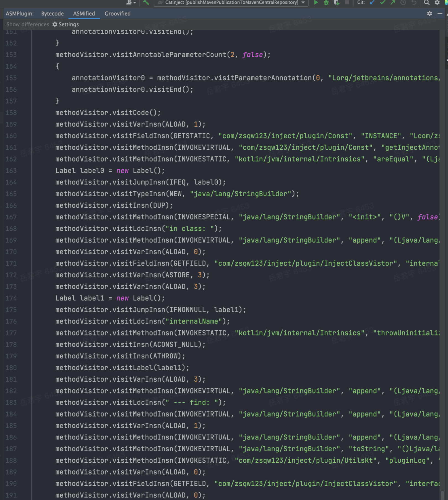The height and width of the screenshot is (500, 448).
Task: Click the IFNONNULL jump instruction line
Action: (x=151, y=310)
